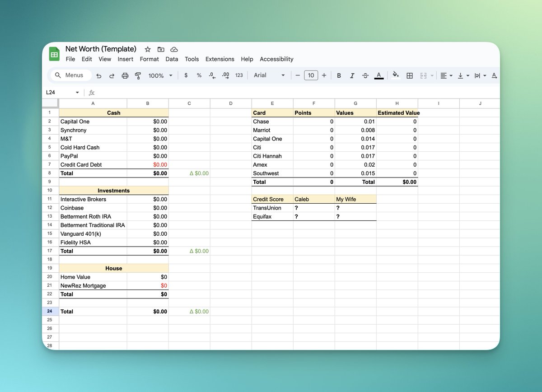The image size is (542, 392).
Task: Open the Insert menu
Action: [126, 59]
